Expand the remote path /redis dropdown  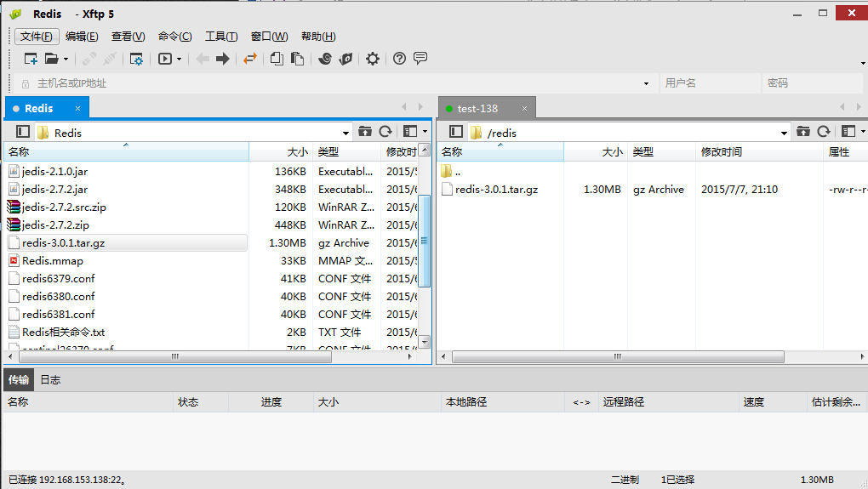click(x=784, y=133)
